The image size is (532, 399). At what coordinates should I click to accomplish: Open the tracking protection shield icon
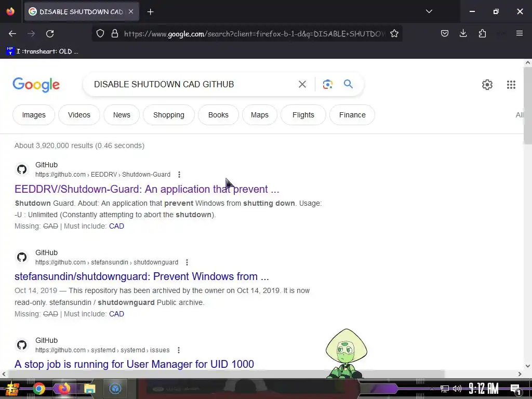point(100,34)
